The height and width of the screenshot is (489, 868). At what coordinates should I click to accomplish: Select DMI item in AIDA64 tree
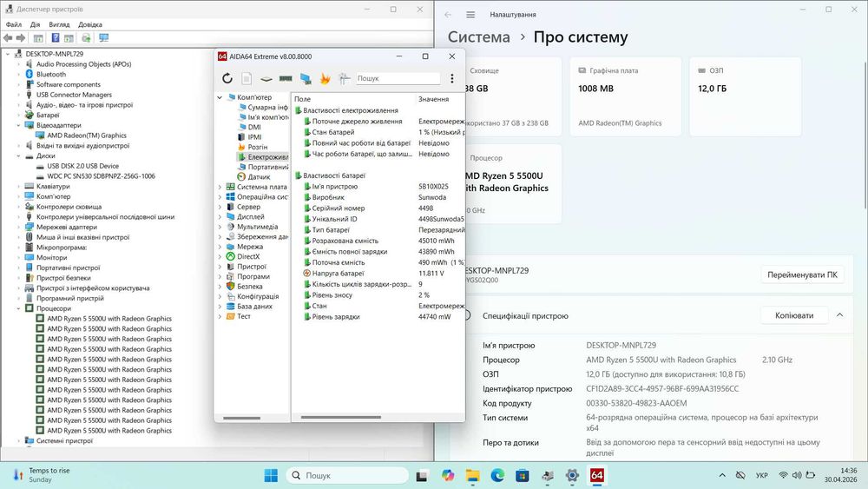point(254,128)
